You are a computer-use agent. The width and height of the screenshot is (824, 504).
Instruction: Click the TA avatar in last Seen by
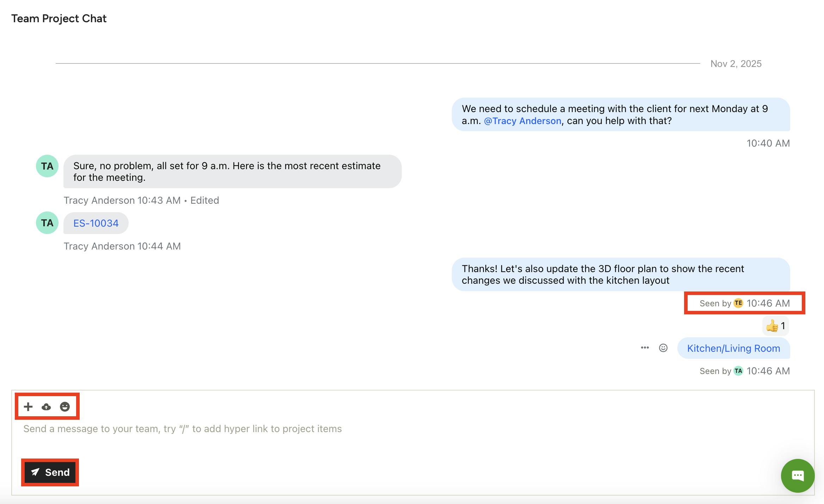tap(738, 371)
